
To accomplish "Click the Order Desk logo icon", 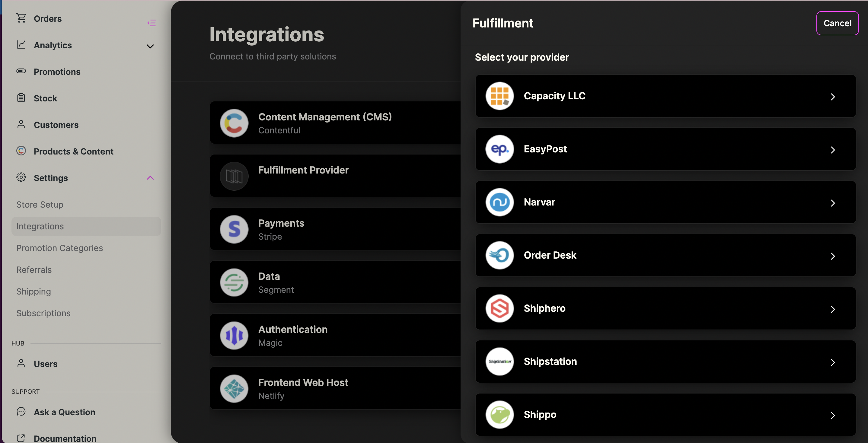I will (500, 255).
